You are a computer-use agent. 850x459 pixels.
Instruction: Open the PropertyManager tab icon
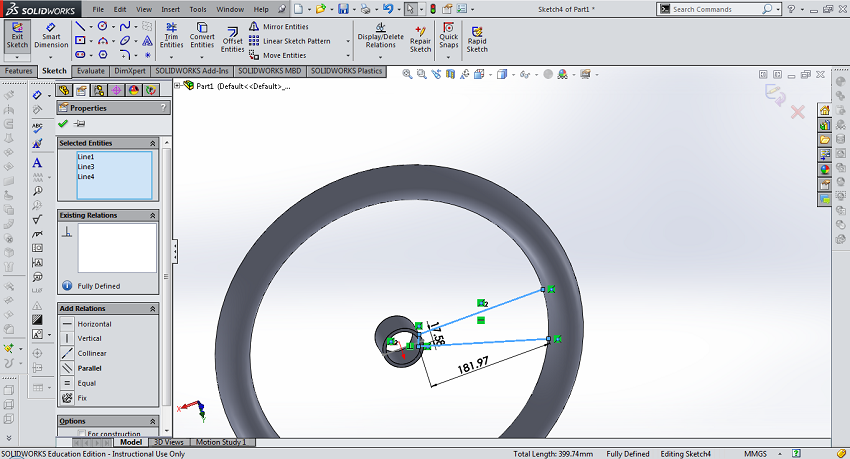point(81,90)
